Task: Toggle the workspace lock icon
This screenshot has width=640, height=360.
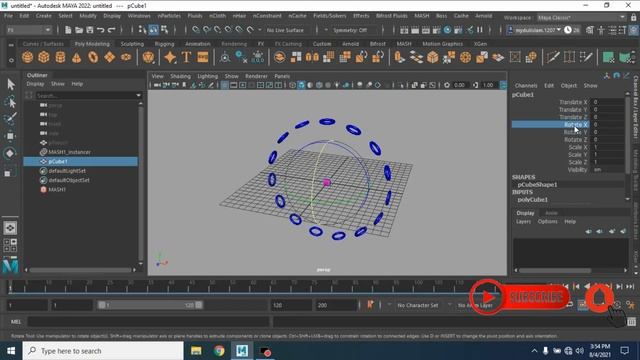Action: tap(633, 18)
